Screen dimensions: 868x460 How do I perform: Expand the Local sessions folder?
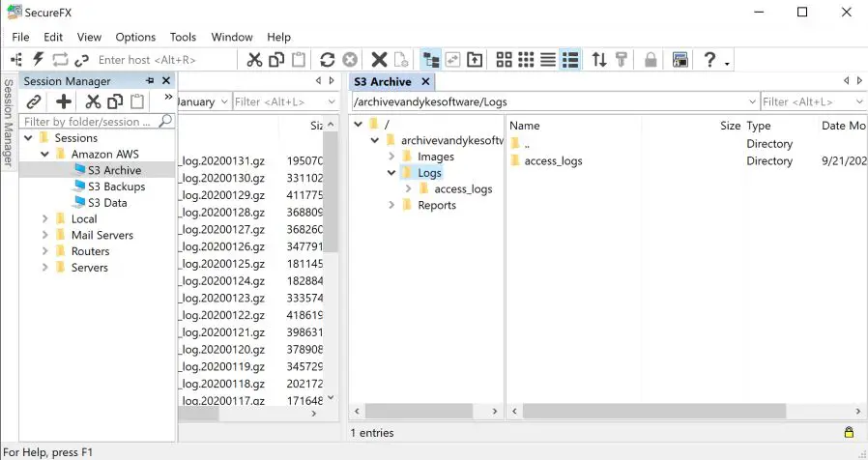pos(44,218)
